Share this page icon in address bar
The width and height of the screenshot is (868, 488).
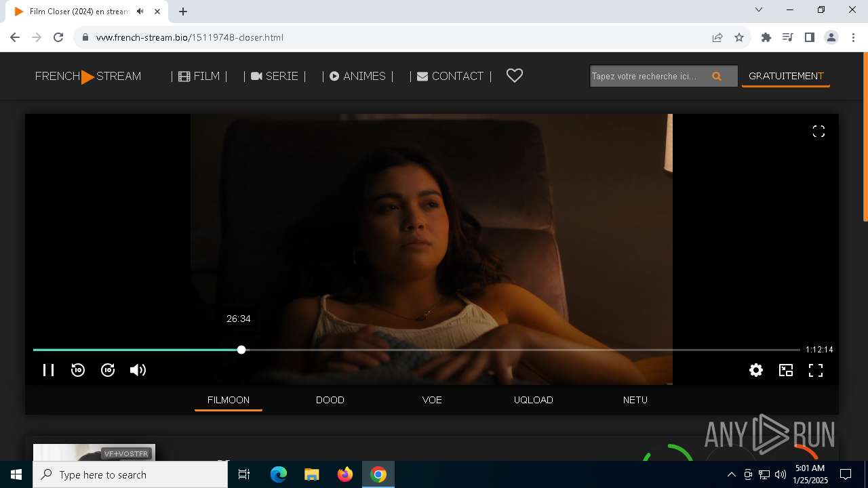(x=717, y=37)
